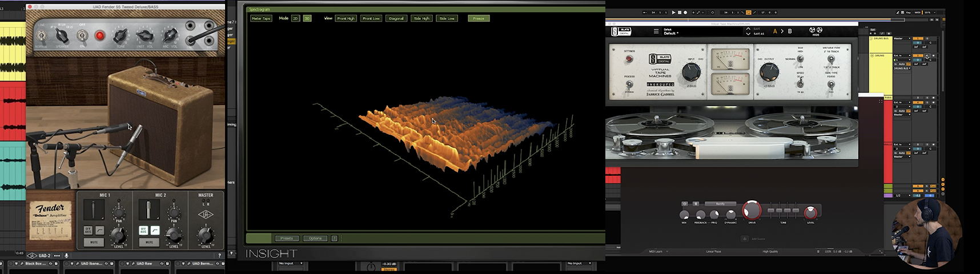The image size is (980, 274).
Task: Flip the TAPE TYPE switch
Action: (831, 84)
